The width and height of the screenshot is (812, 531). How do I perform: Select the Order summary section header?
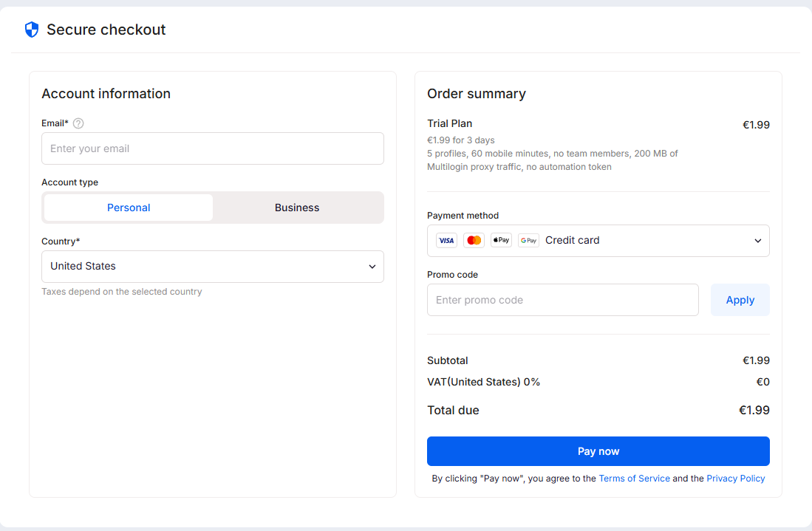477,94
